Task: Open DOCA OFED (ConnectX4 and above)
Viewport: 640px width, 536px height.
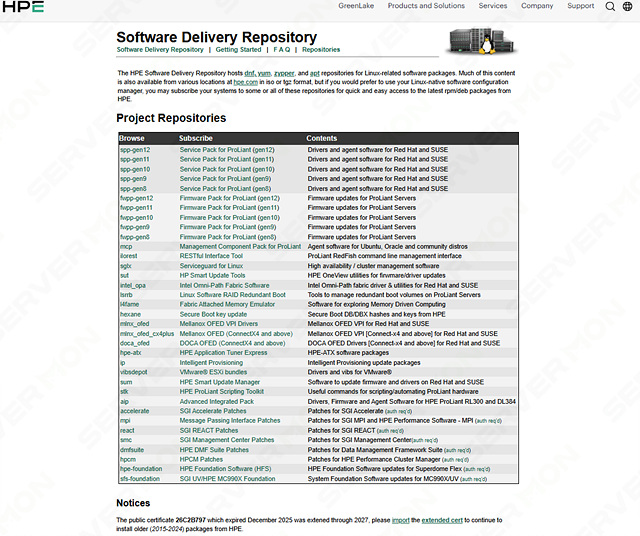Action: (232, 343)
